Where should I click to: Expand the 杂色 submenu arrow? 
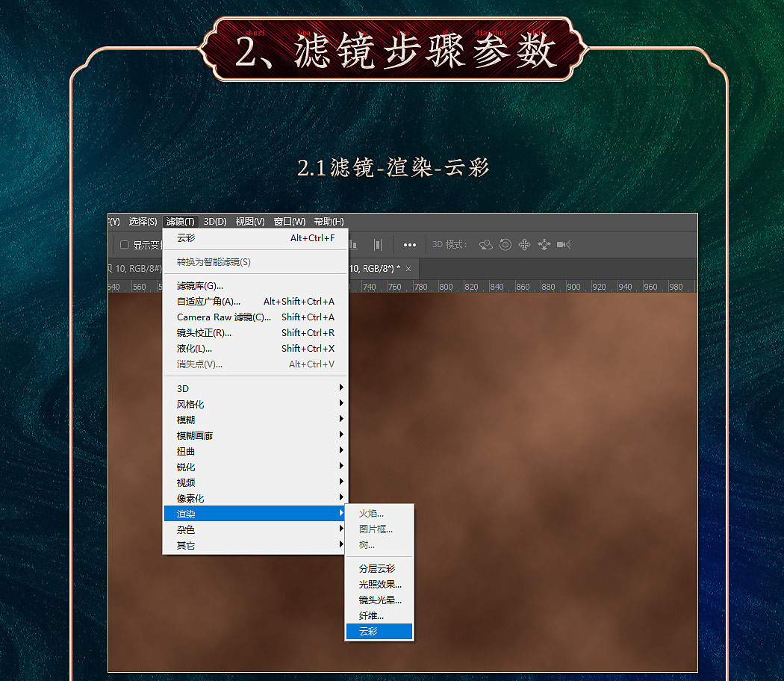tap(341, 529)
